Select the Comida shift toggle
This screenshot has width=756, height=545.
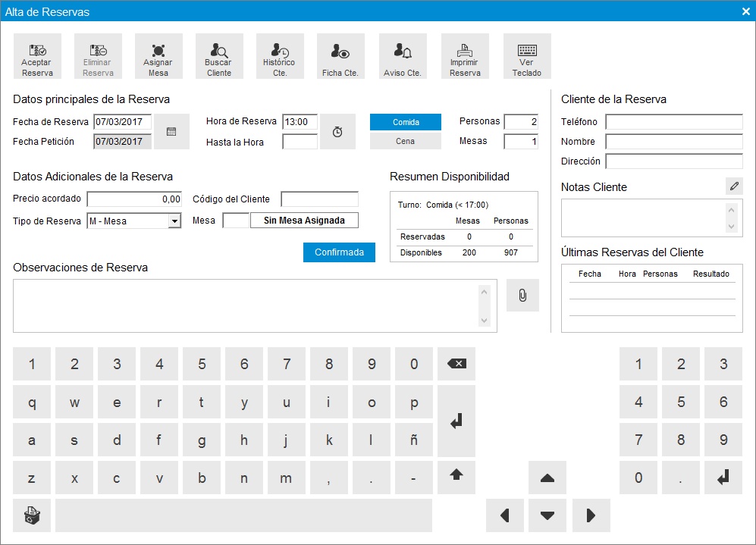406,122
